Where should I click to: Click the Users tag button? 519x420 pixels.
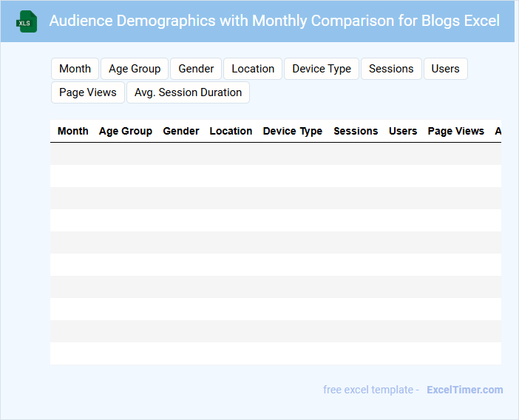445,69
